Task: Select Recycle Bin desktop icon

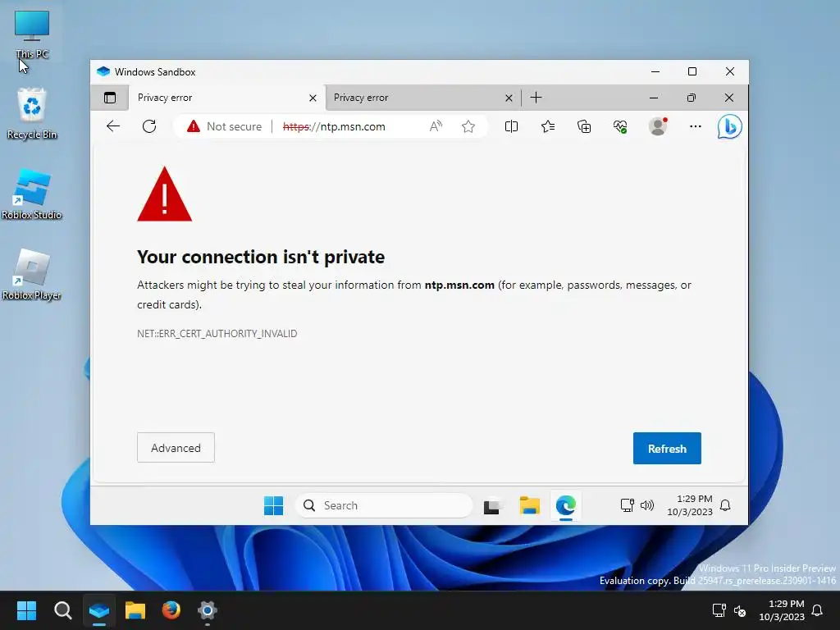Action: tap(32, 113)
